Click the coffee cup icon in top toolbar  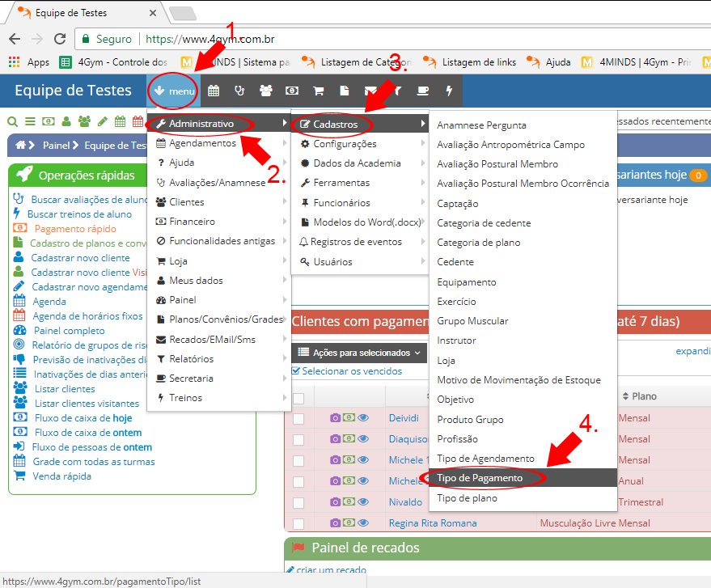423,91
